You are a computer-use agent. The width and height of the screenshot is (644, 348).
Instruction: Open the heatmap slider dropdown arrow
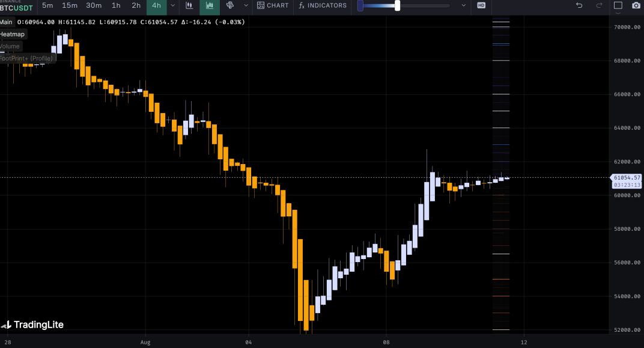(x=463, y=5)
